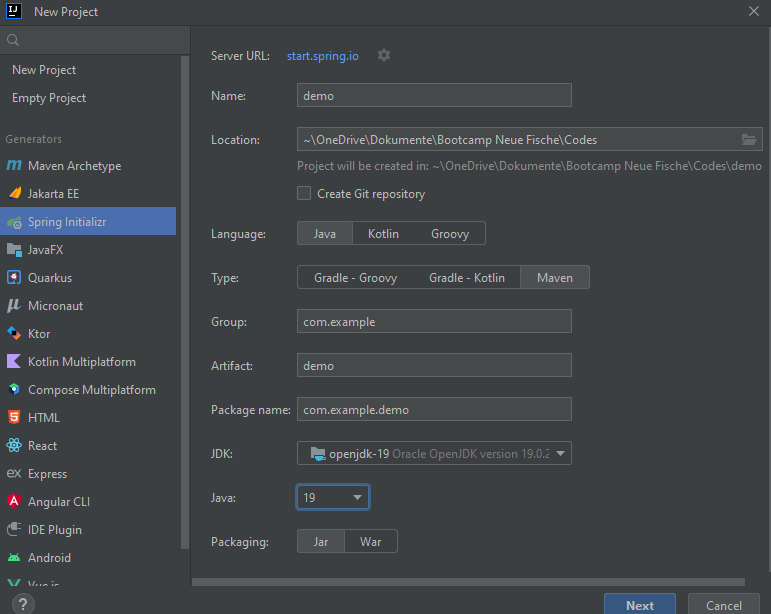Select Kotlin as the language
The image size is (771, 614).
point(384,234)
